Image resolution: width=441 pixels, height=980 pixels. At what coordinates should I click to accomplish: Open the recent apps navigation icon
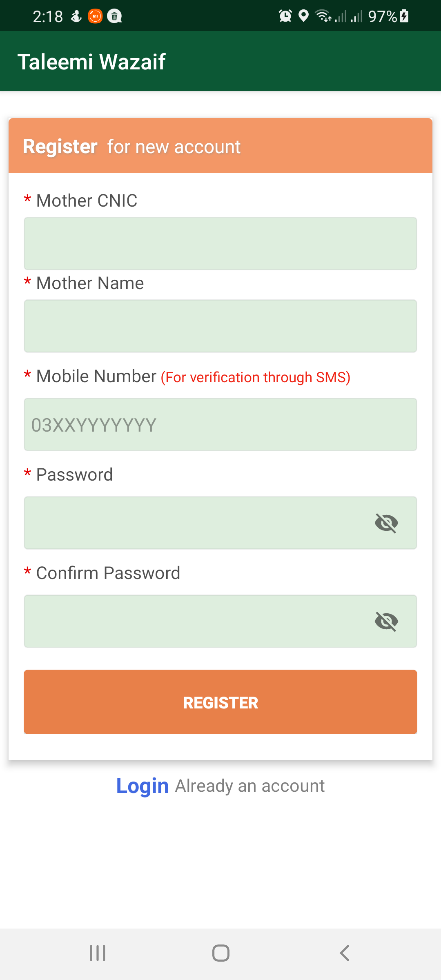pos(98,953)
